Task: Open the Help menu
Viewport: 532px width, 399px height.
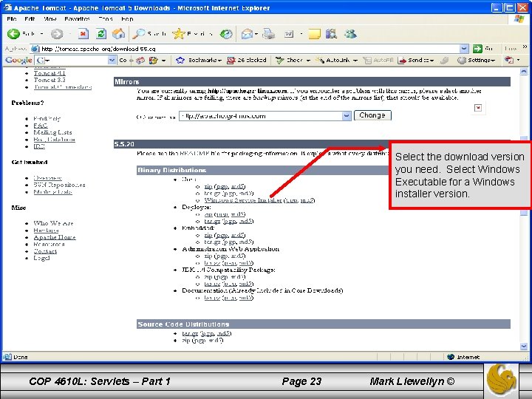Action: click(127, 19)
